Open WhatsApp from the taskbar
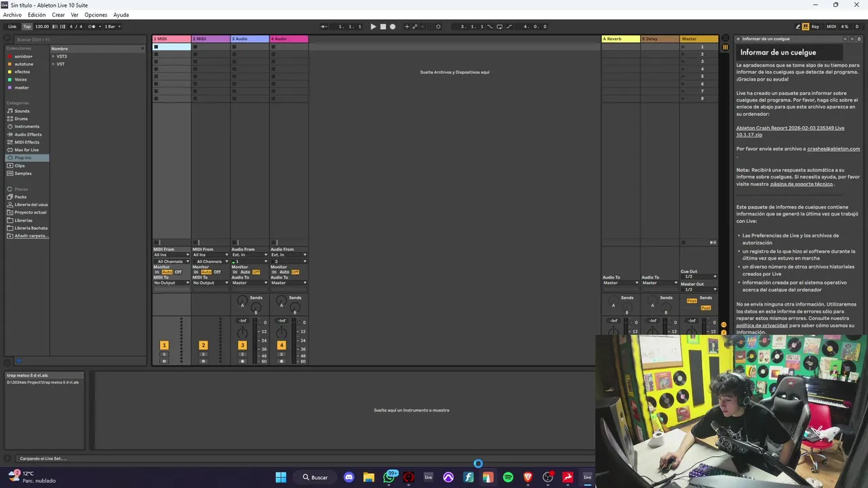The image size is (868, 488). (389, 477)
